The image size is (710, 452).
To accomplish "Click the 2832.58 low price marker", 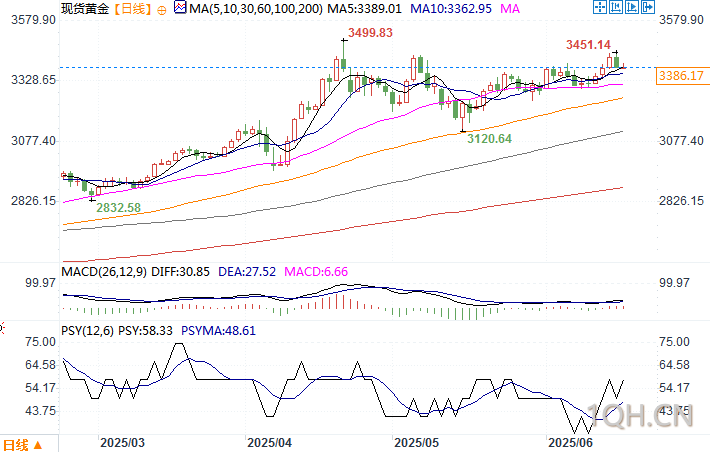I will point(119,207).
